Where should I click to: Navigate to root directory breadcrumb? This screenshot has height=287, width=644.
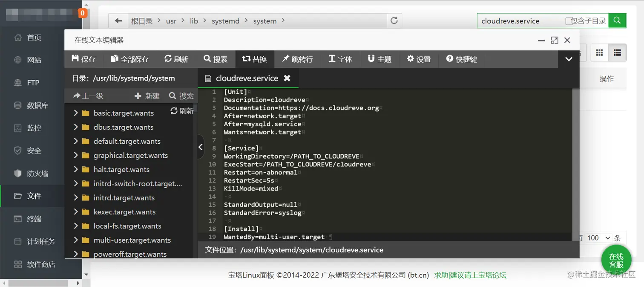(x=142, y=21)
